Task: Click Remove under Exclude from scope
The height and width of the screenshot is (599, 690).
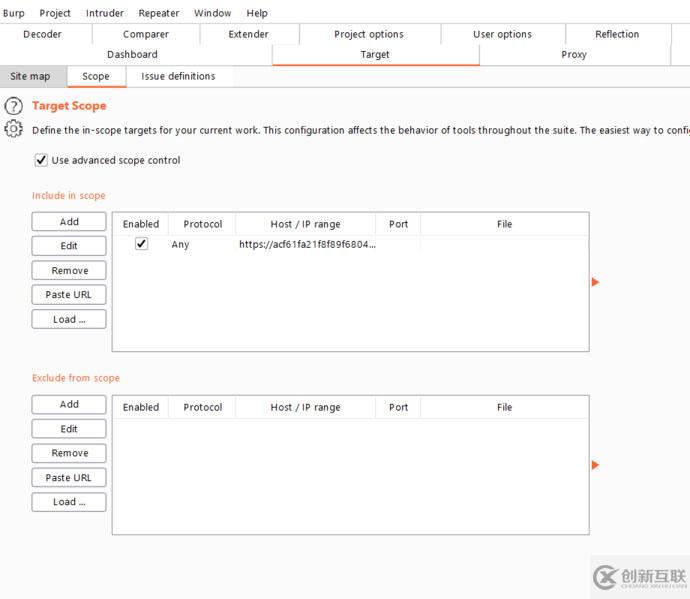Action: click(69, 453)
